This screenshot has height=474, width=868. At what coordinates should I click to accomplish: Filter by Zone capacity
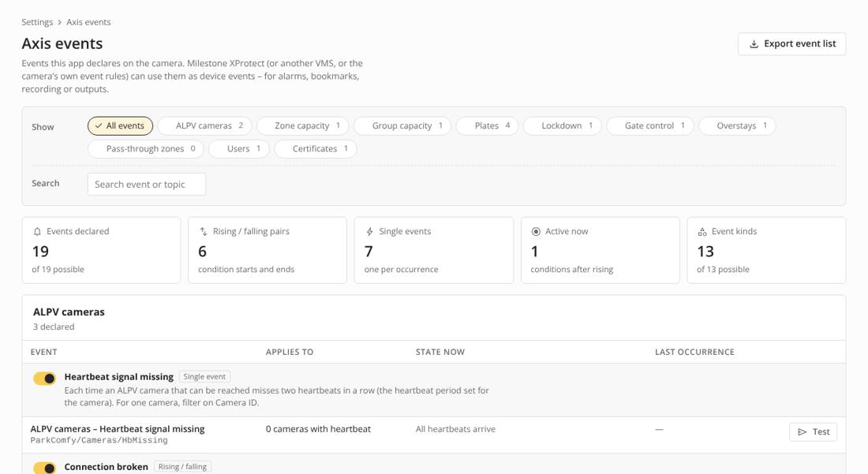coord(303,126)
